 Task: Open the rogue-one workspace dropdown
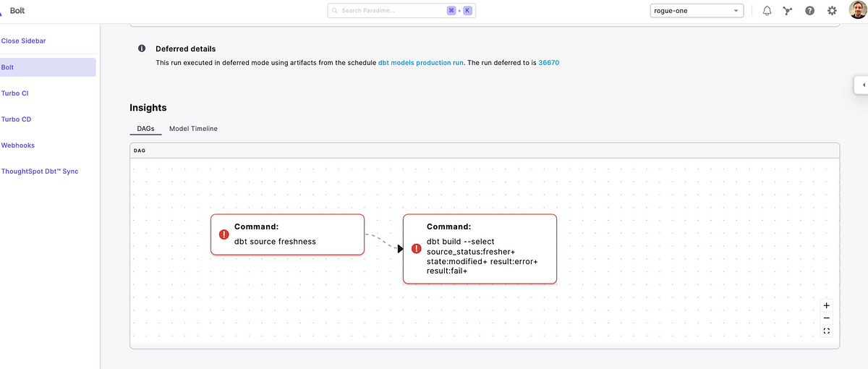tap(697, 11)
